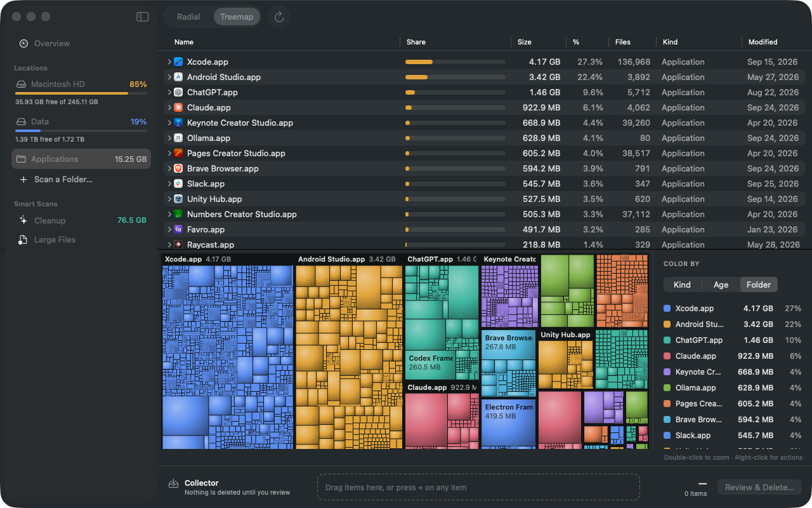
Task: Color treemap by Folder
Action: pos(759,284)
